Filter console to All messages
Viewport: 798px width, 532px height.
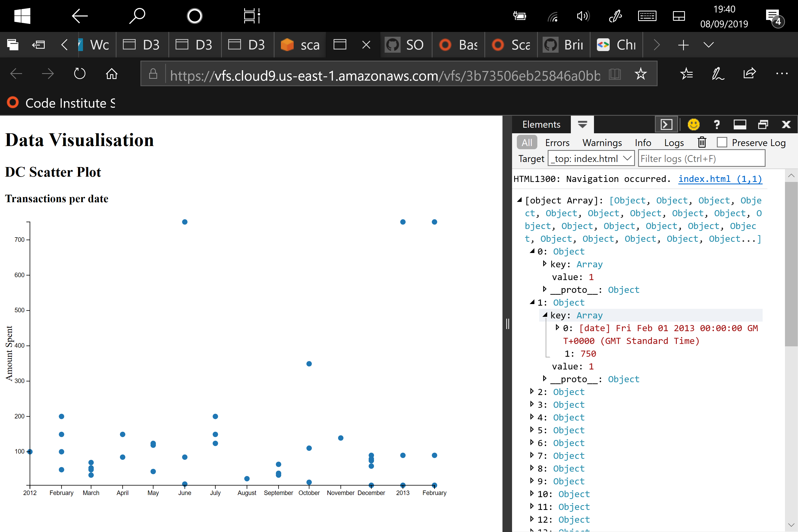pyautogui.click(x=527, y=143)
